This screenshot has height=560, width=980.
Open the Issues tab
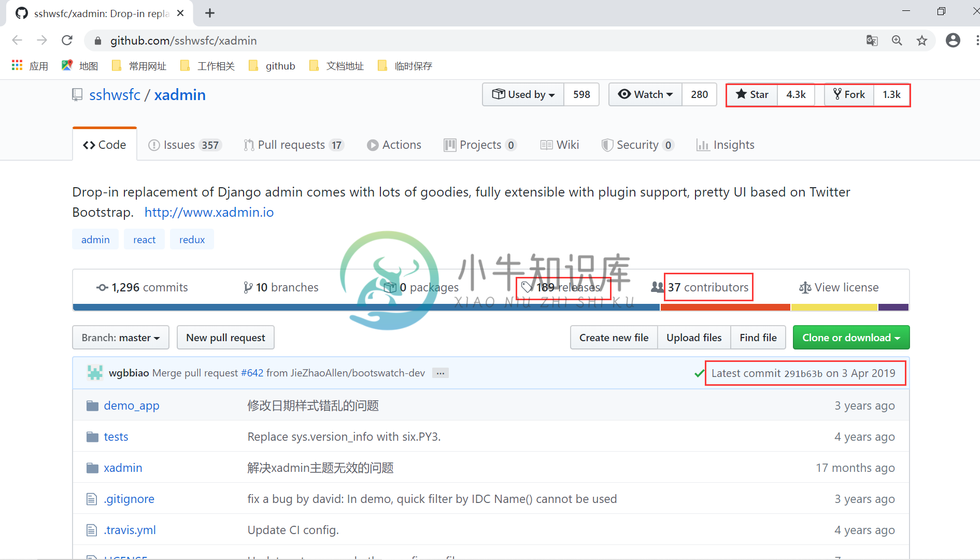[185, 145]
